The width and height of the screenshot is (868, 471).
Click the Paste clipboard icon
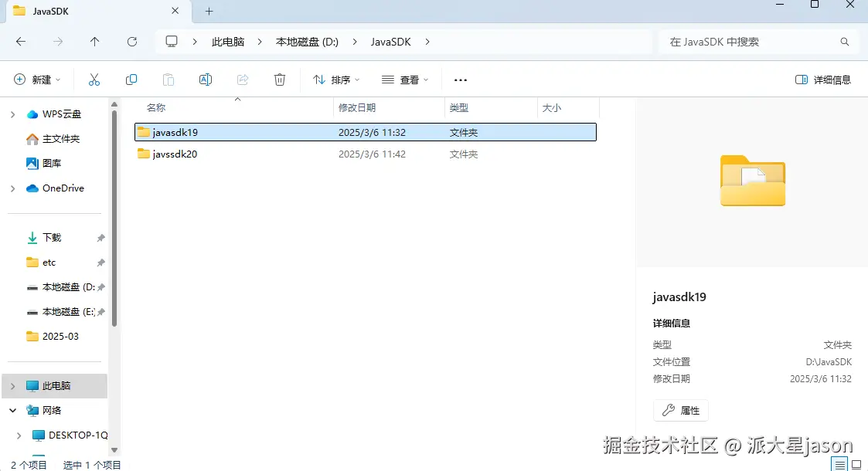[x=168, y=80]
